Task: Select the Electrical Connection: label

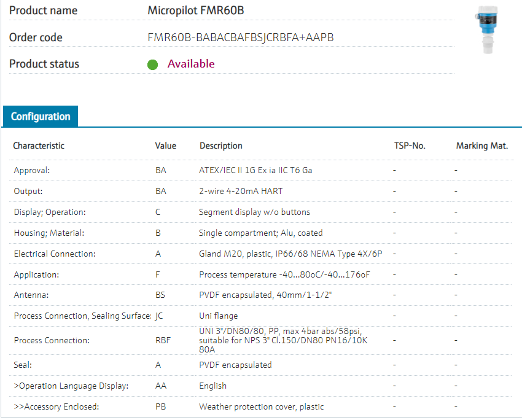Action: [x=55, y=254]
